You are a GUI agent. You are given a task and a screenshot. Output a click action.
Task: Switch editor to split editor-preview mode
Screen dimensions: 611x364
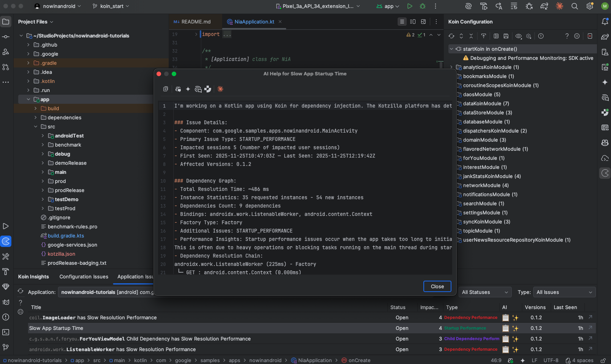pyautogui.click(x=413, y=22)
